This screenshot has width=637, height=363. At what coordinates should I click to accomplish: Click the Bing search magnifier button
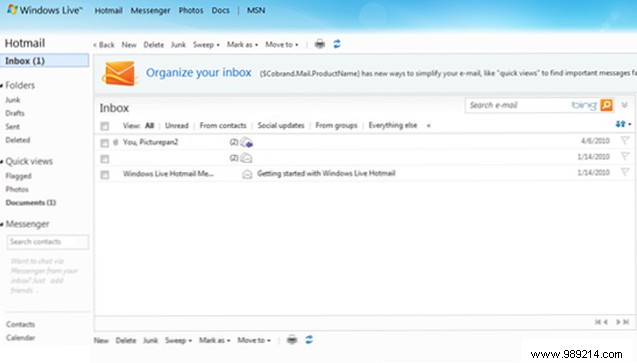pos(606,105)
